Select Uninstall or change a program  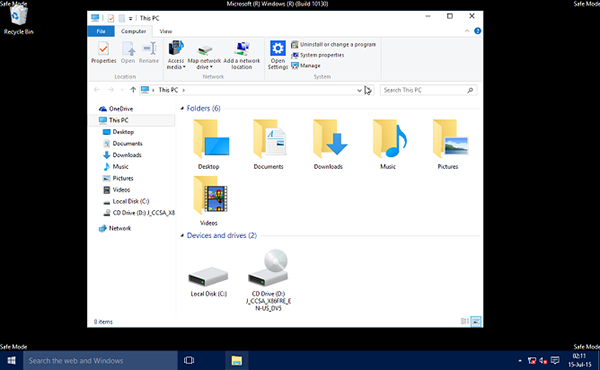[x=333, y=44]
